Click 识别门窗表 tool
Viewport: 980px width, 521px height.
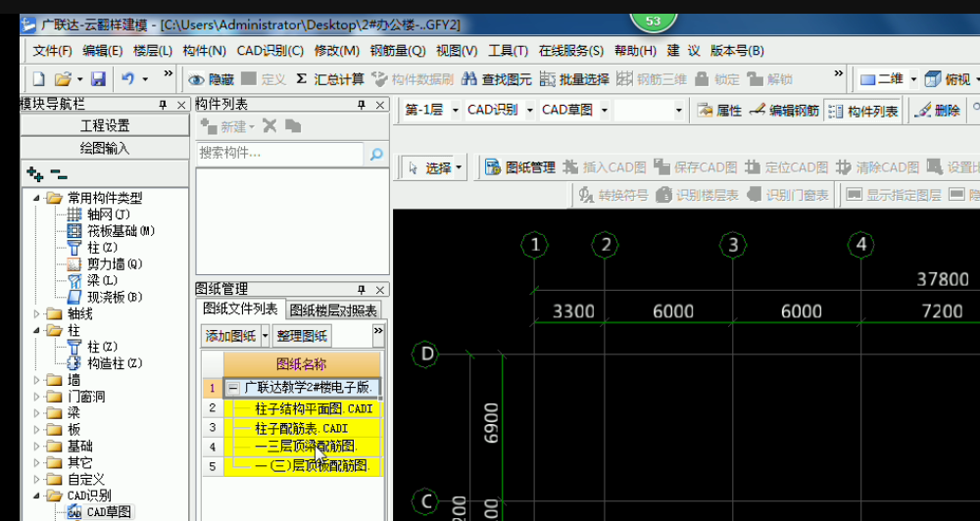pos(788,195)
